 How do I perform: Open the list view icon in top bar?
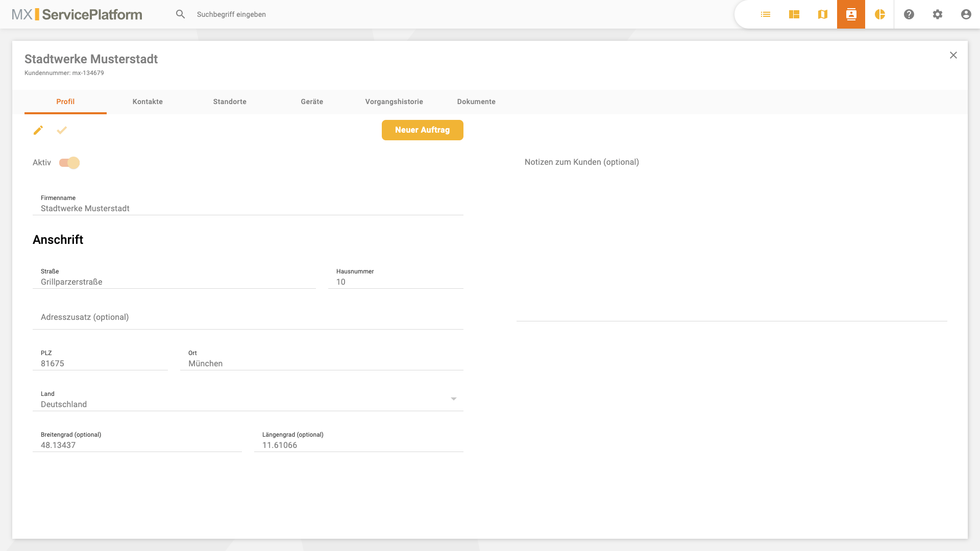coord(766,14)
